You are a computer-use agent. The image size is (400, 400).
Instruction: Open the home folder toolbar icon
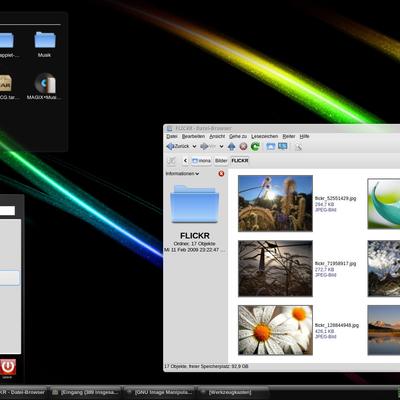coord(271,146)
